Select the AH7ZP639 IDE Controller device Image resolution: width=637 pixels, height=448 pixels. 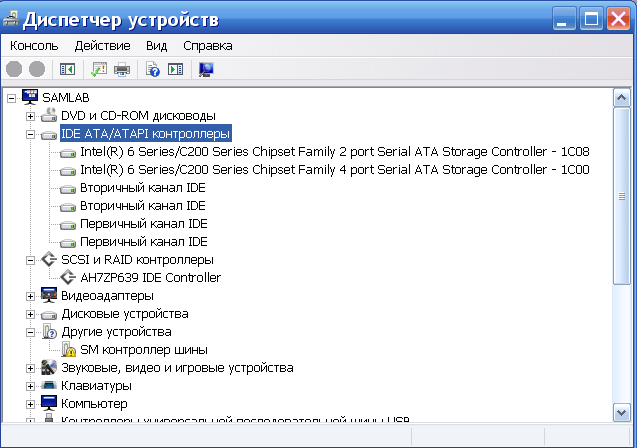pos(150,278)
